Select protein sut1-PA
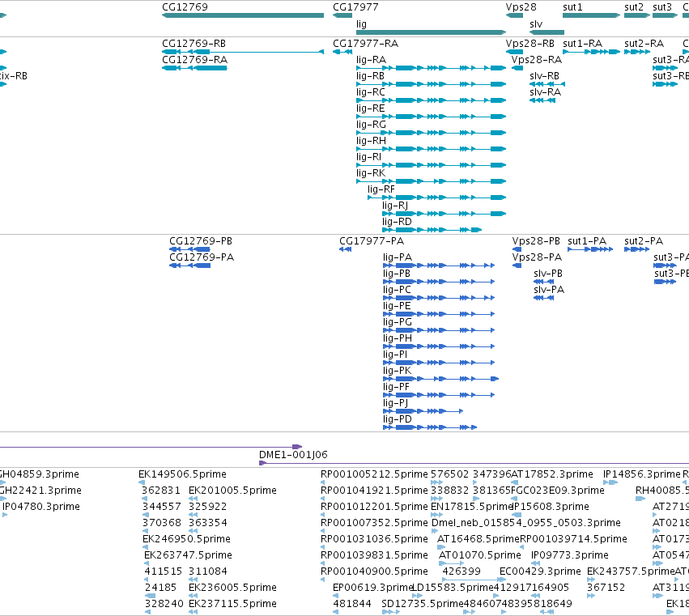This screenshot has width=689, height=616. click(x=590, y=249)
